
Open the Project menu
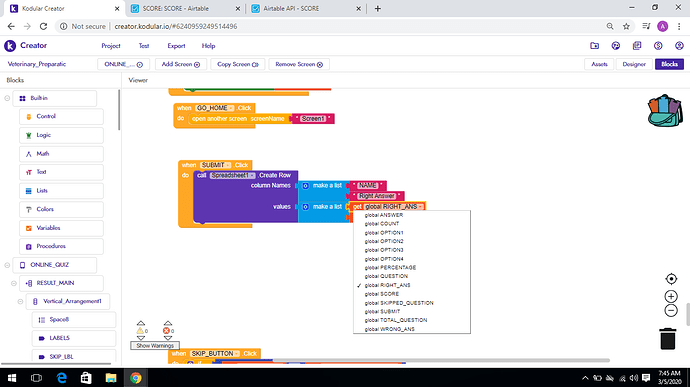(x=111, y=46)
